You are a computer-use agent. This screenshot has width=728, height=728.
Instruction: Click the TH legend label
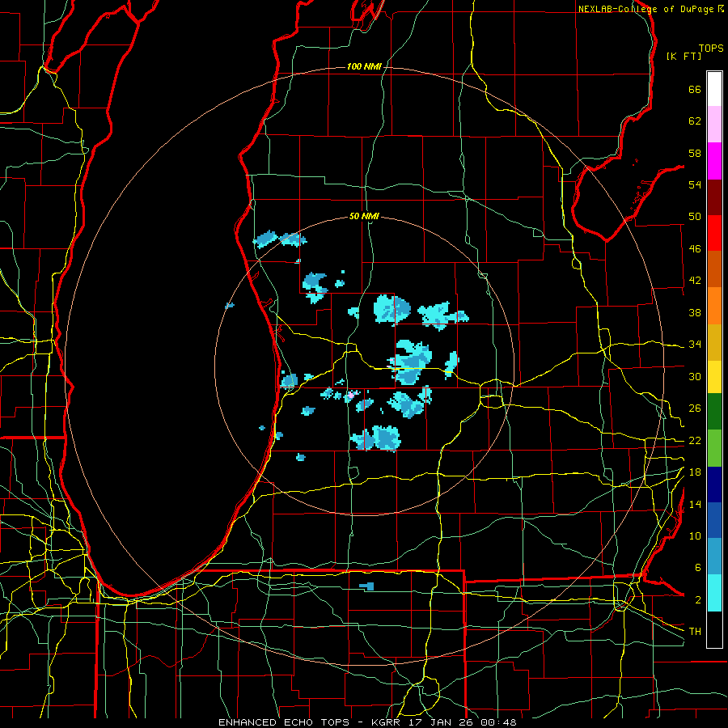[695, 632]
